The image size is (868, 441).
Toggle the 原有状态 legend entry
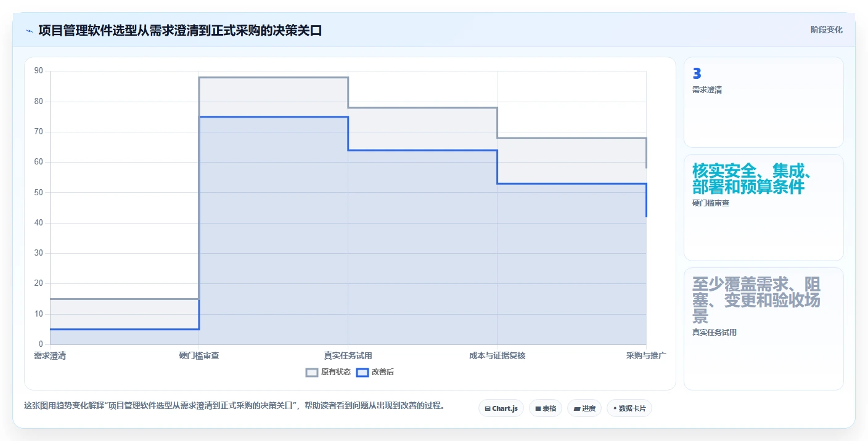tap(329, 372)
